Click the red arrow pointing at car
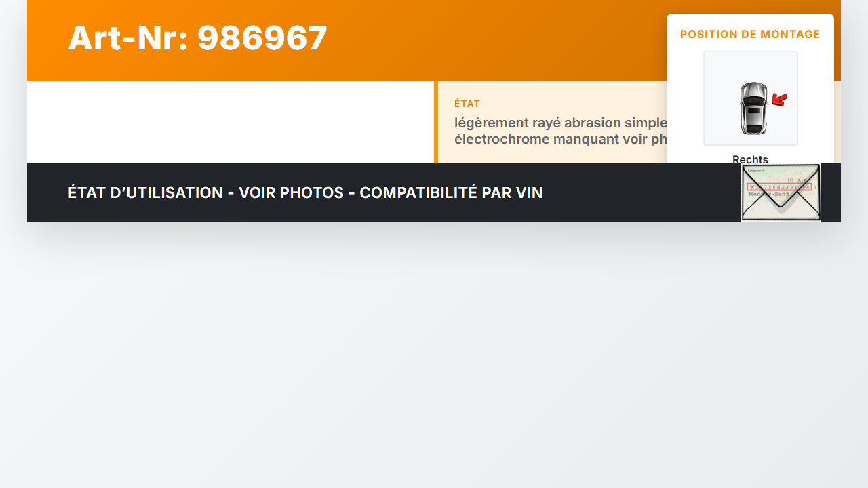Viewport: 868px width, 488px height. point(780,100)
